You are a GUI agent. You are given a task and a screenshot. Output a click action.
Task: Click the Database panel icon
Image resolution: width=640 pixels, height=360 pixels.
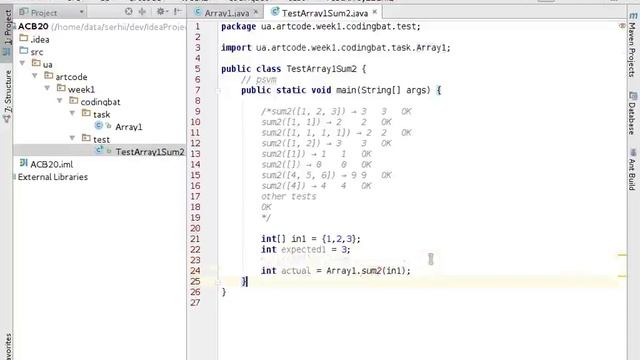pyautogui.click(x=633, y=96)
